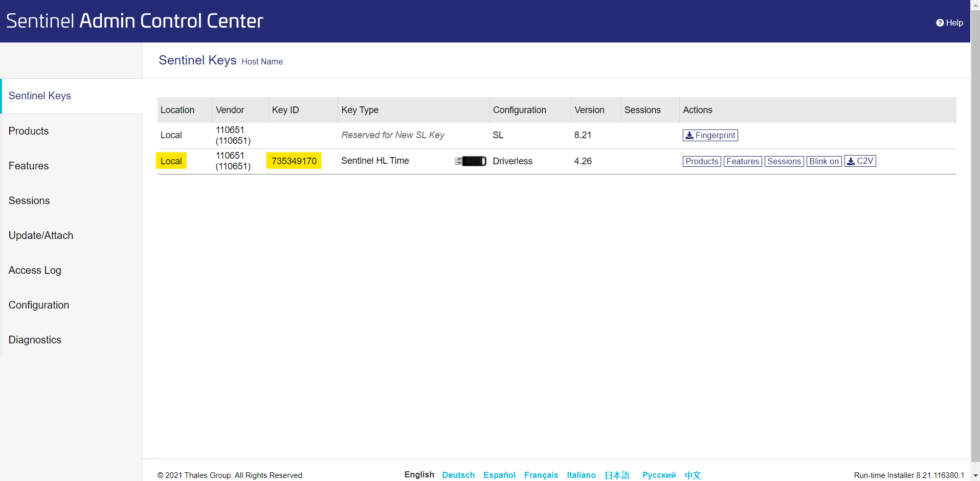Viewport: 980px width, 481px height.
Task: Open the Sentinel Keys sidebar page
Action: pyautogui.click(x=40, y=96)
